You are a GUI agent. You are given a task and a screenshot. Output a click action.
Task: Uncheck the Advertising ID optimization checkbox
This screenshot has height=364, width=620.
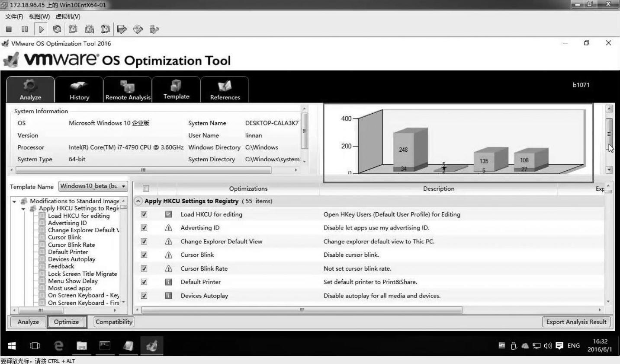[144, 228]
